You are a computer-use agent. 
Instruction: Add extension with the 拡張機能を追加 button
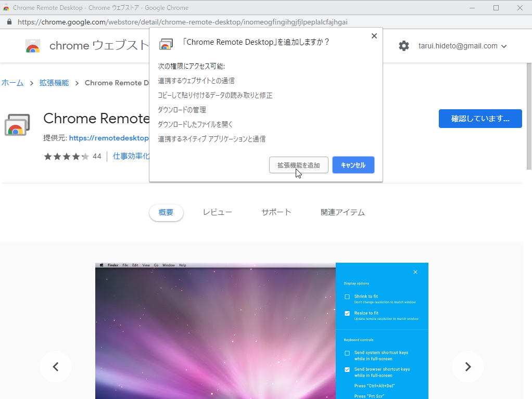tap(298, 165)
